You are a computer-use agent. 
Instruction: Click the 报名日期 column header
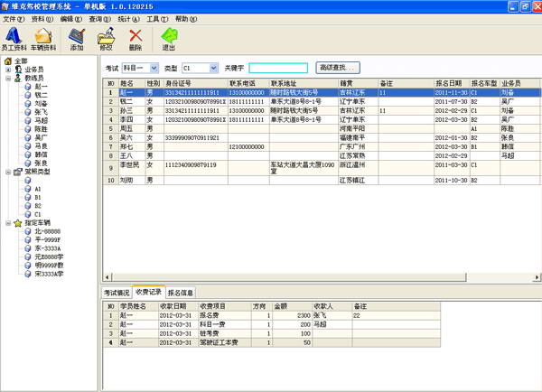tap(453, 83)
